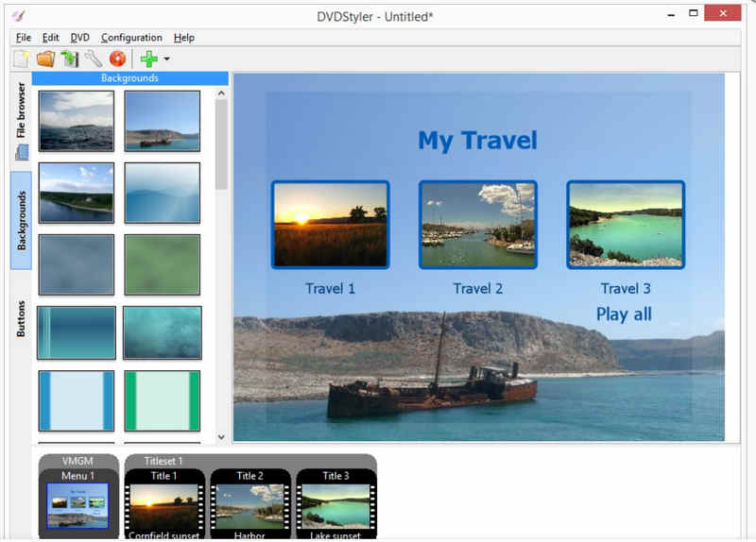Click the Play all button in the menu
Screen dimensions: 756x542
coord(624,314)
